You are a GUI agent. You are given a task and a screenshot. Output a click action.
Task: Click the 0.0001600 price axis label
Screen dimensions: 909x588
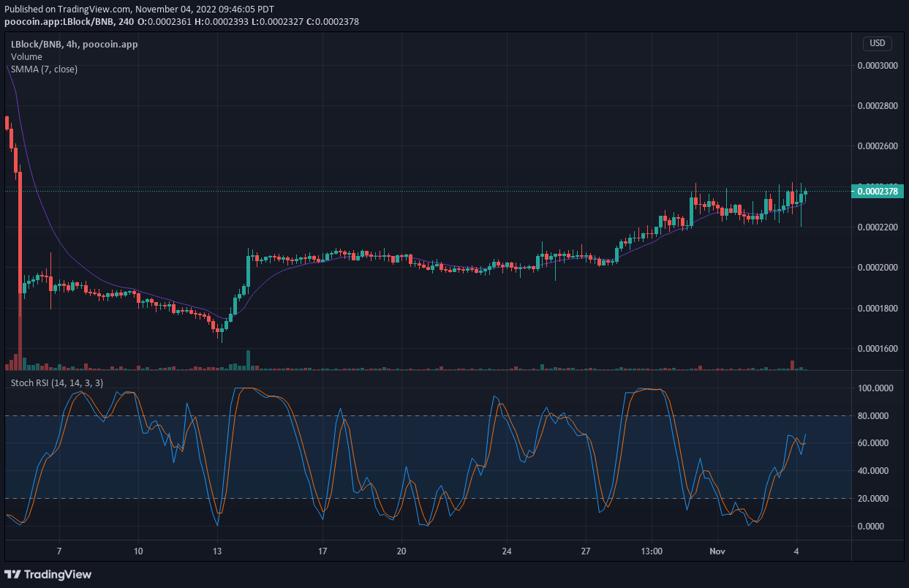point(878,348)
